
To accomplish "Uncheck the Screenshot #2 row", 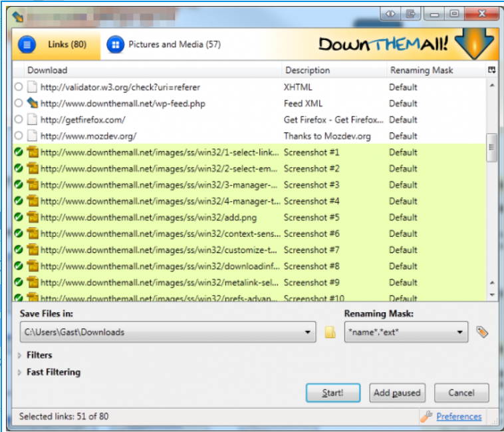I will pyautogui.click(x=19, y=168).
